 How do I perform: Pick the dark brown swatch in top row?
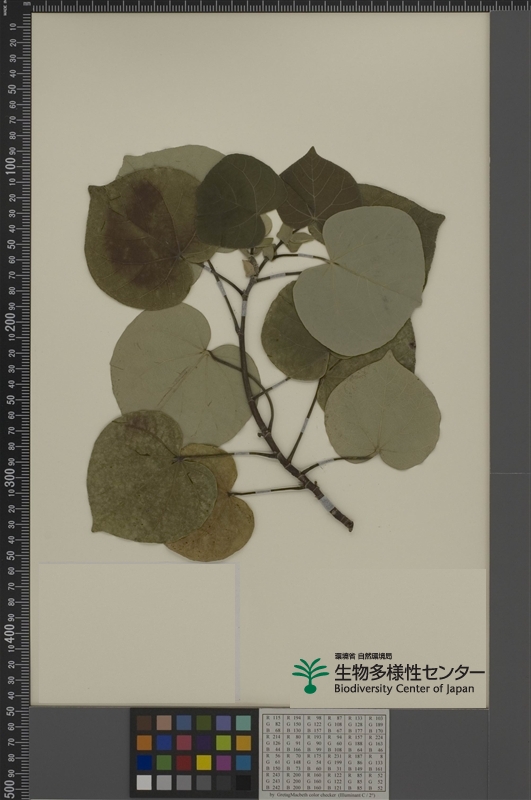(144, 722)
